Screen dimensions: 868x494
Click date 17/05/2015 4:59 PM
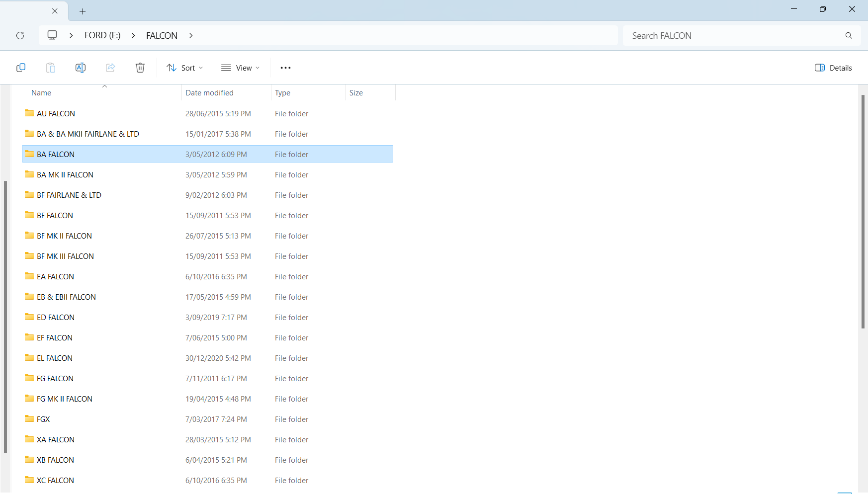(218, 297)
